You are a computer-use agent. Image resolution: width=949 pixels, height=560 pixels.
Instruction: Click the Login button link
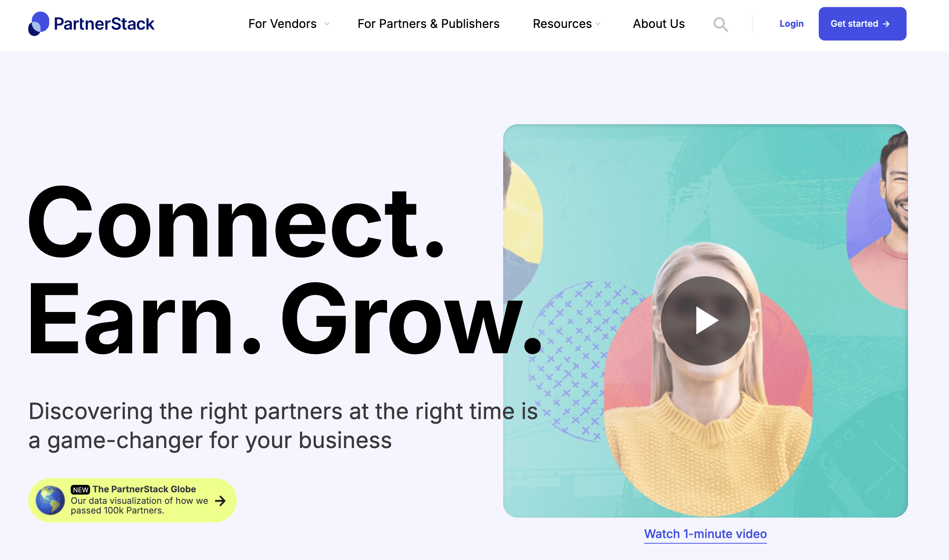click(x=791, y=23)
